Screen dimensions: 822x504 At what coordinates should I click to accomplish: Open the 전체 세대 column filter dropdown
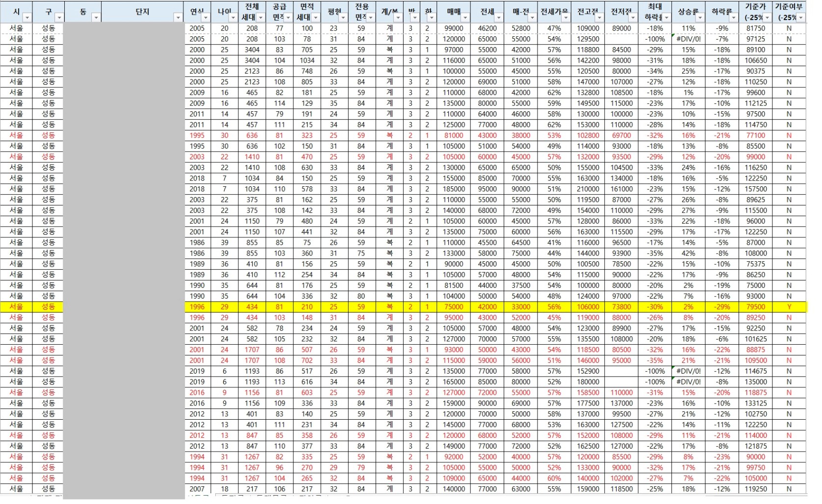tap(261, 18)
